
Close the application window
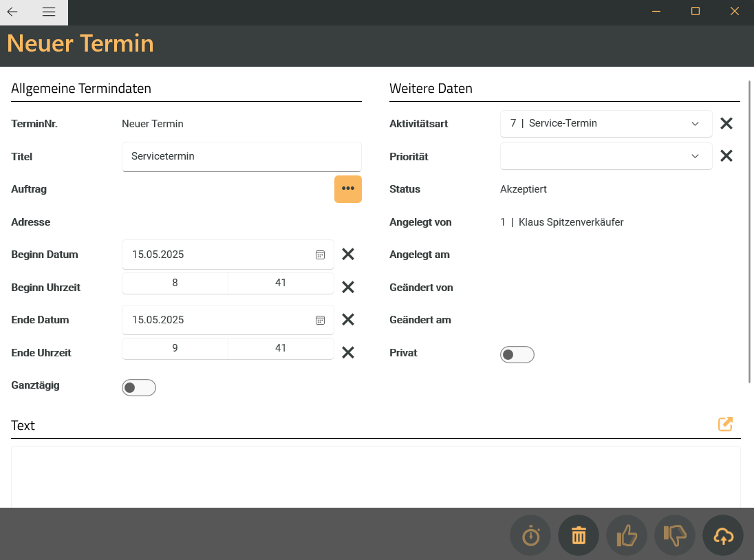tap(734, 12)
